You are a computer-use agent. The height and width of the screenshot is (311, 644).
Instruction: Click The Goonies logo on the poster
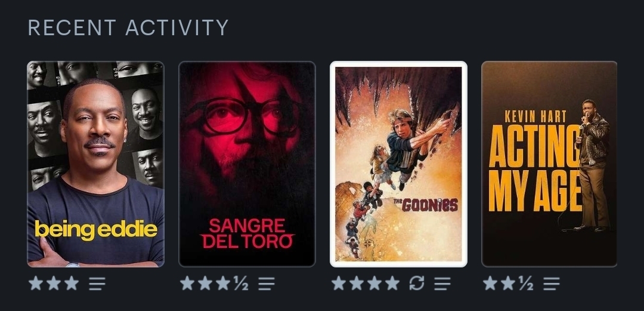click(x=426, y=205)
